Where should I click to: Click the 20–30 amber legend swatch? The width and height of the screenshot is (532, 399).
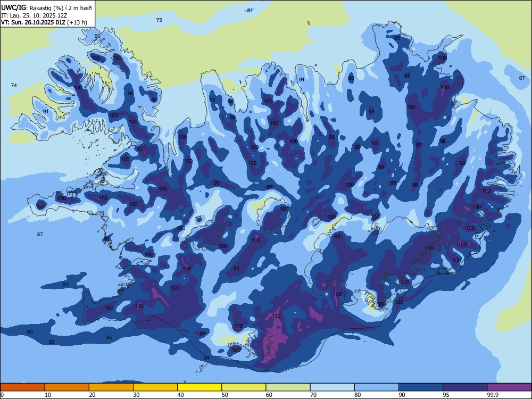111,387
